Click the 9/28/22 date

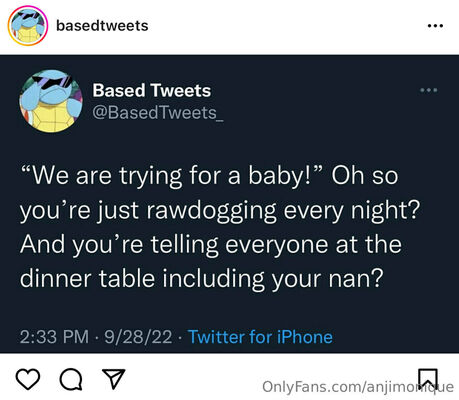138,337
